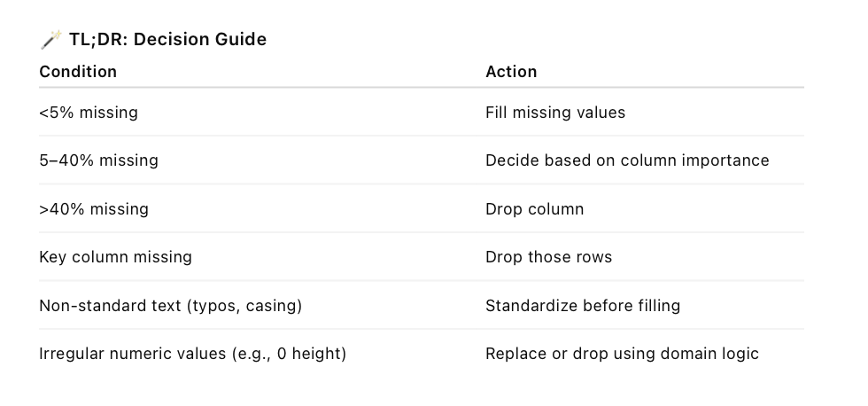Viewport: 868px width, 406px height.
Task: Click the '>40% missing' cell
Action: 94,209
